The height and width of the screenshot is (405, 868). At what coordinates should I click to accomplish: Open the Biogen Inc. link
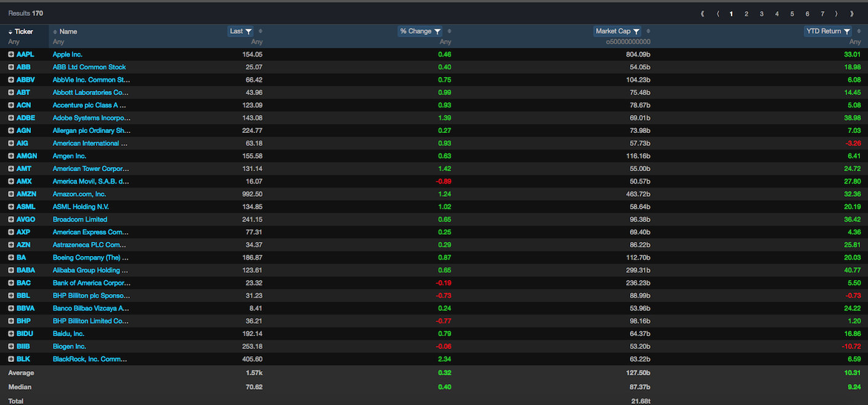(x=70, y=347)
